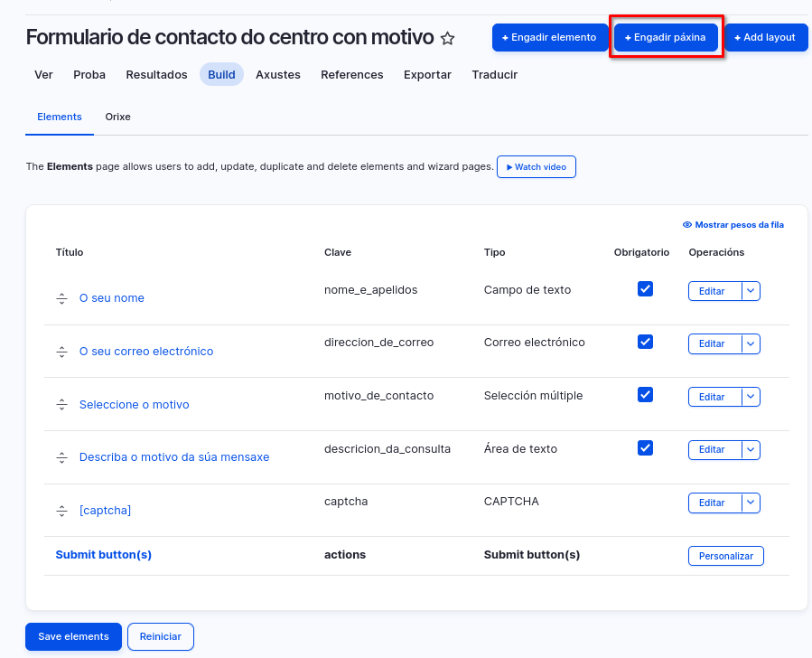The height and width of the screenshot is (658, 812).
Task: Uncheck required for nome_e_apelidos
Action: [x=645, y=289]
